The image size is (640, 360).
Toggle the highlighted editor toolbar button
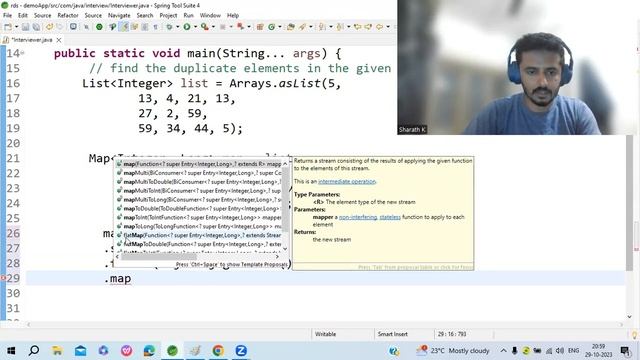124,27
